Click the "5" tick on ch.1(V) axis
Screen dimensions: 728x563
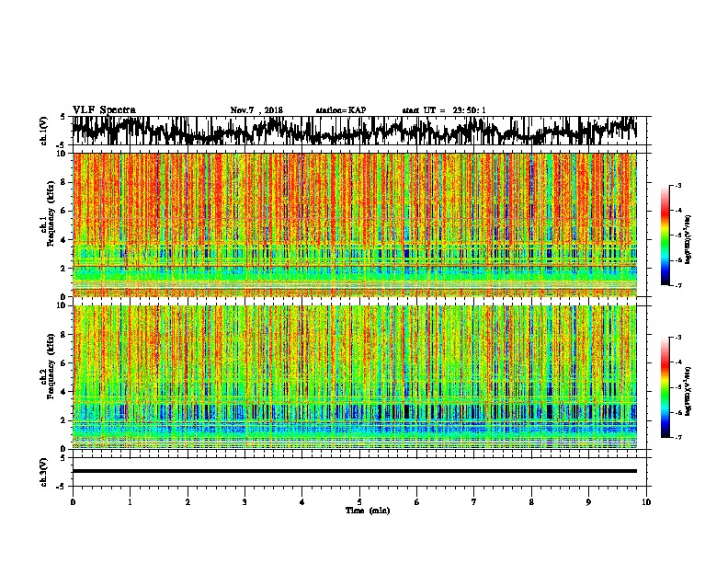click(x=63, y=117)
